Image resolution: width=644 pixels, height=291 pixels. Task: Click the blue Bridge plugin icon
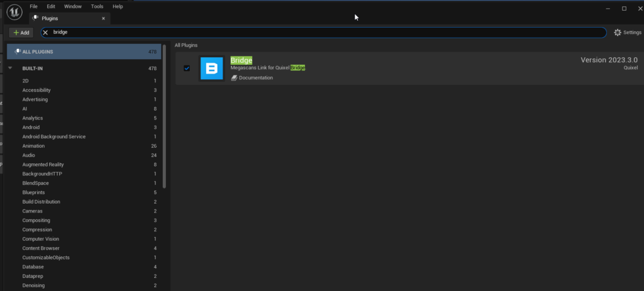[212, 68]
